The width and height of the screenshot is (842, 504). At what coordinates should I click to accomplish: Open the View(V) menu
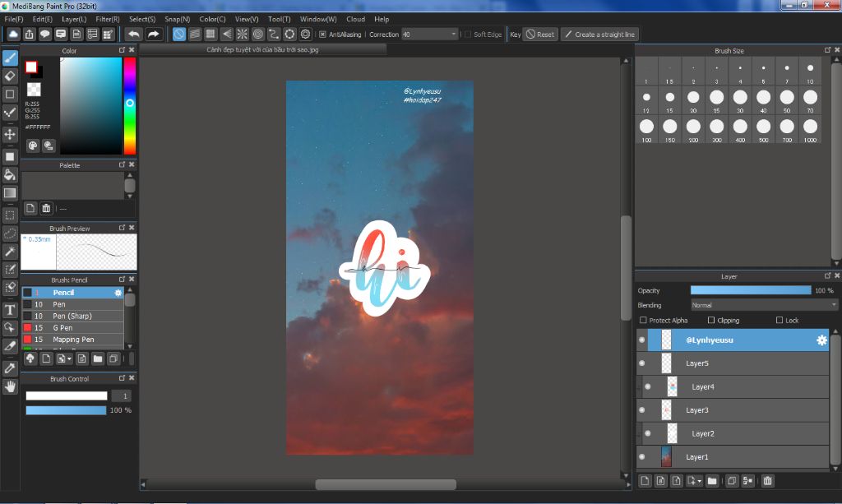coord(247,20)
